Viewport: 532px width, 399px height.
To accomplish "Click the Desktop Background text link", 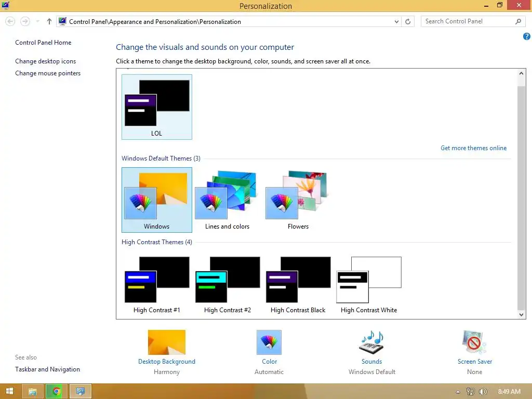I will click(167, 362).
